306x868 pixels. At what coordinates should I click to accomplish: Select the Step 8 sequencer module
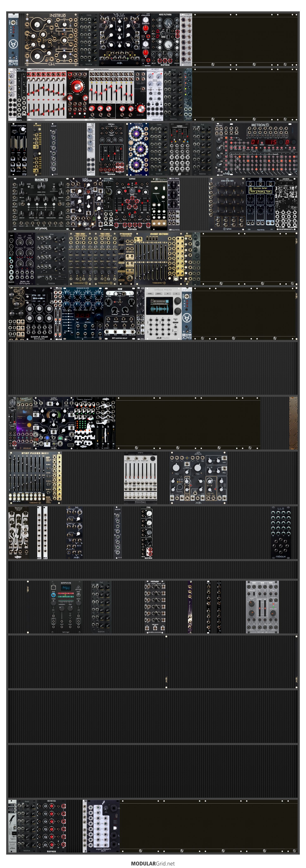140,478
